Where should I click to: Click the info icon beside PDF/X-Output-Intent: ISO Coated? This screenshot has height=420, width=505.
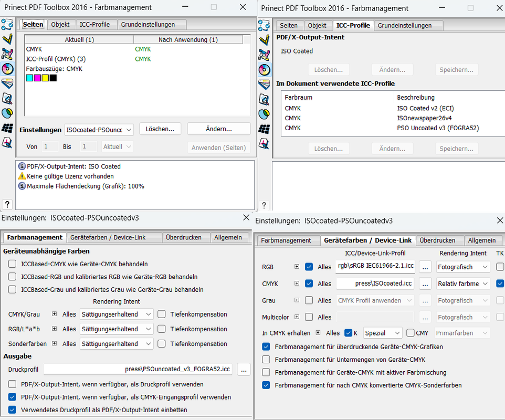pyautogui.click(x=22, y=166)
